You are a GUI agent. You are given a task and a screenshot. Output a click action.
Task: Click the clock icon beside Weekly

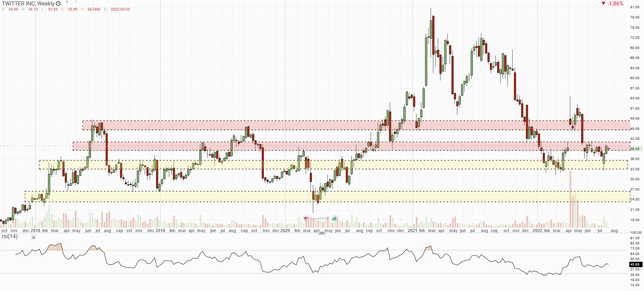click(58, 3)
